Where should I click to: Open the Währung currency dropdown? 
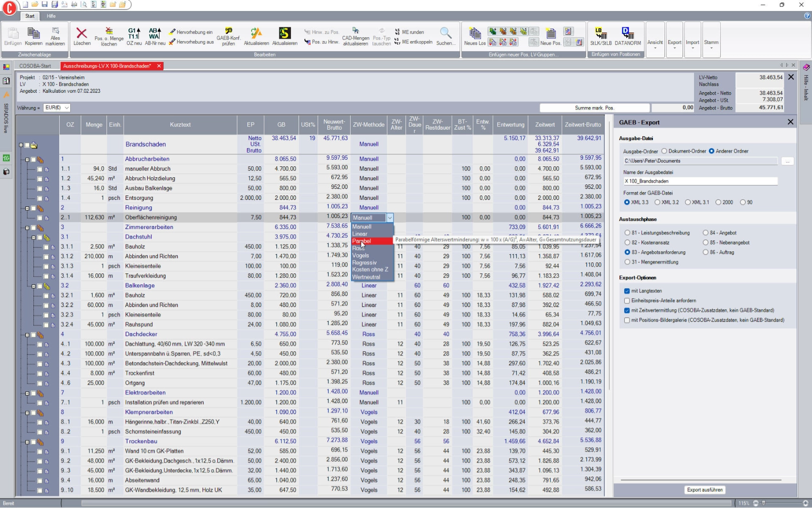pos(66,108)
